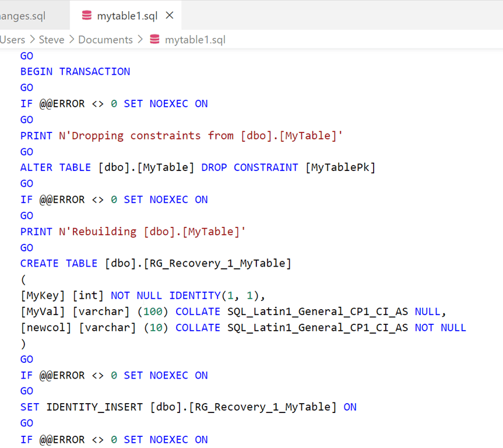Click Documents in the breadcrumb path
The height and width of the screenshot is (448, 503).
pos(105,39)
